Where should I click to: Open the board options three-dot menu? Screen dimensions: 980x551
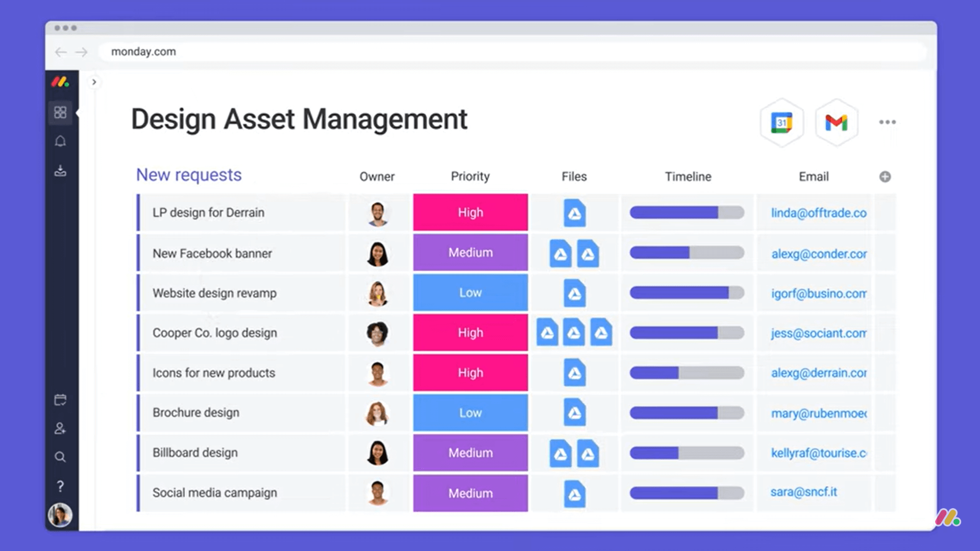[887, 122]
